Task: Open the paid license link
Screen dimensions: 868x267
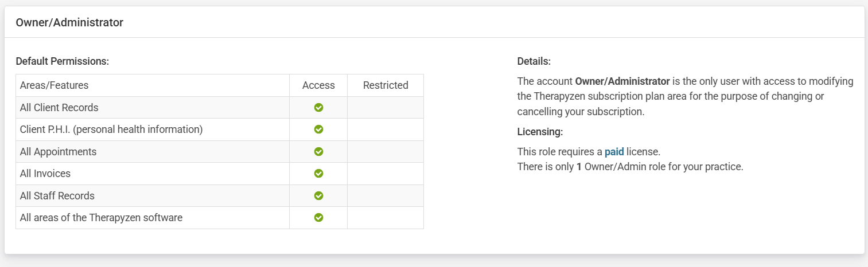Action: [x=614, y=152]
